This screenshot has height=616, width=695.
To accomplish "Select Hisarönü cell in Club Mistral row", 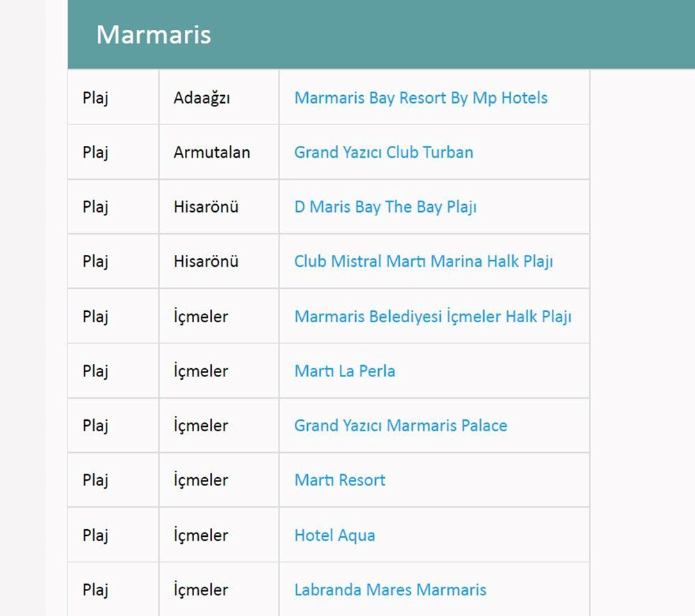I will (x=206, y=261).
